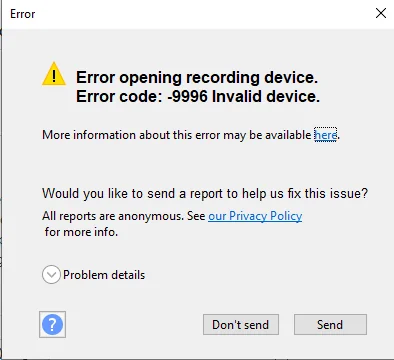The image size is (394, 360).
Task: Click the -9996 error code number
Action: tap(188, 96)
